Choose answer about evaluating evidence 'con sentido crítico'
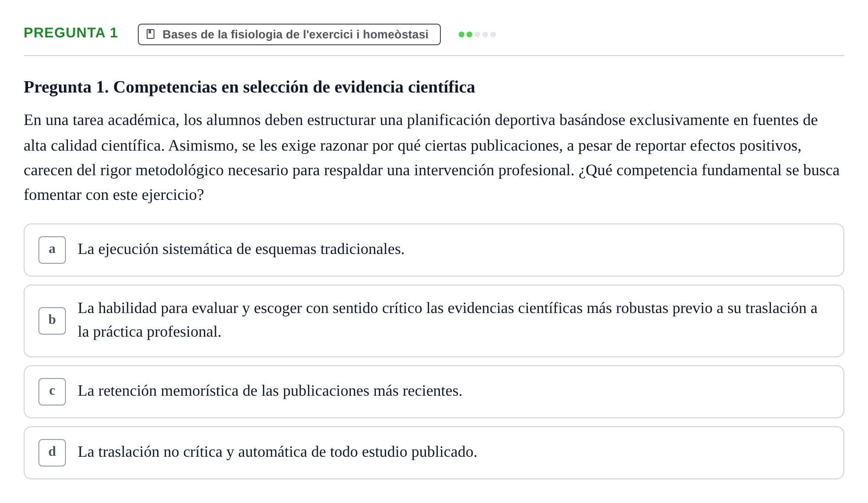 pos(434,321)
